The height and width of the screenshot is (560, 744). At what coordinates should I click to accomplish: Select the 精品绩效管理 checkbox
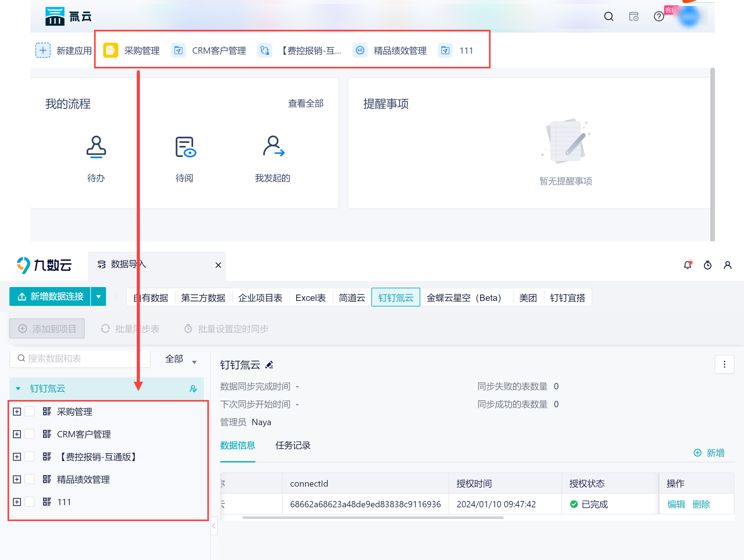29,479
